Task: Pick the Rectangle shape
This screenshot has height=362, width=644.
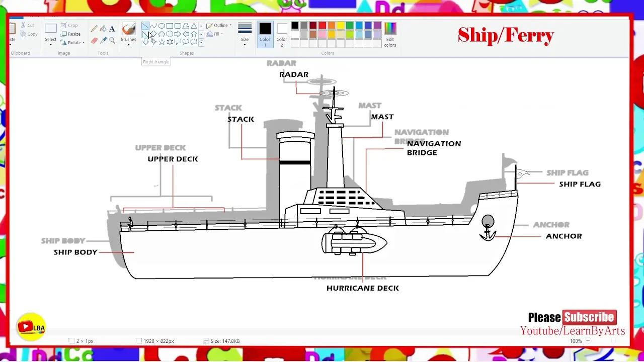Action: pos(170,26)
